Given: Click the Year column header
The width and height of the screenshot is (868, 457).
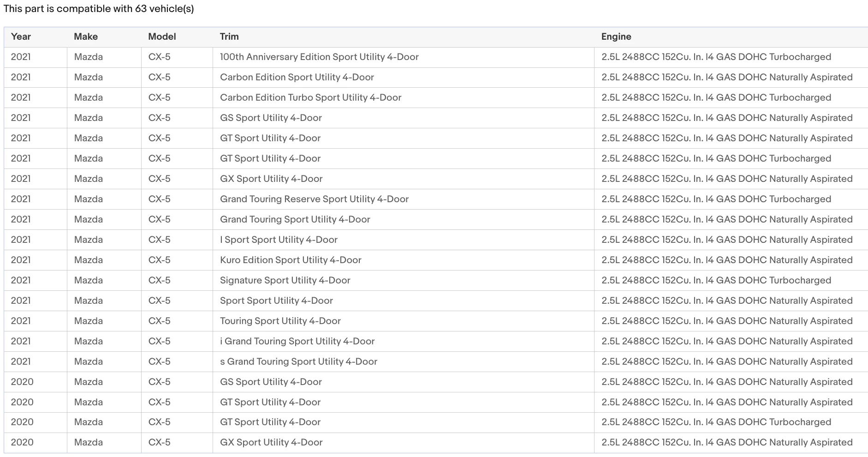Looking at the screenshot, I should point(21,36).
